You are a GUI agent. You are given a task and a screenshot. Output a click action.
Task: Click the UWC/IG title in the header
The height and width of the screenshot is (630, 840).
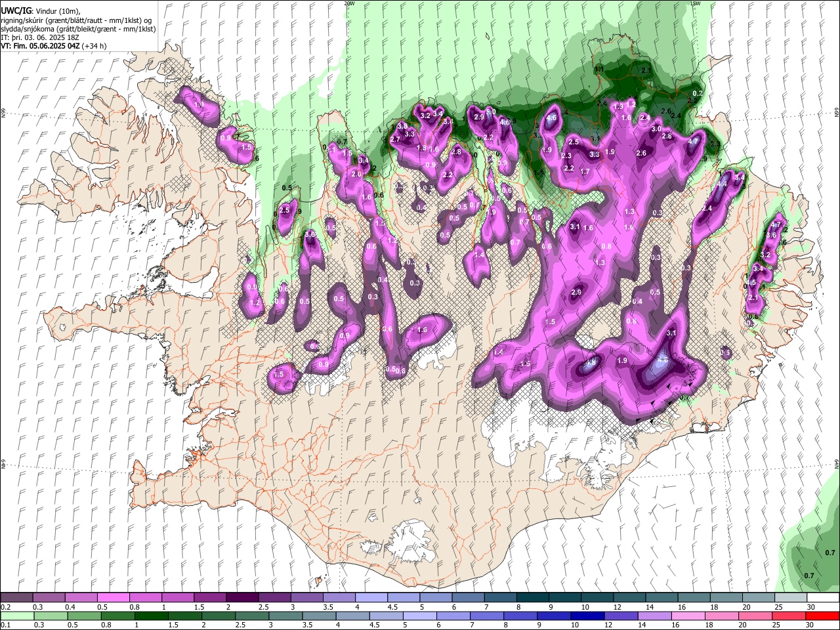[x=15, y=10]
